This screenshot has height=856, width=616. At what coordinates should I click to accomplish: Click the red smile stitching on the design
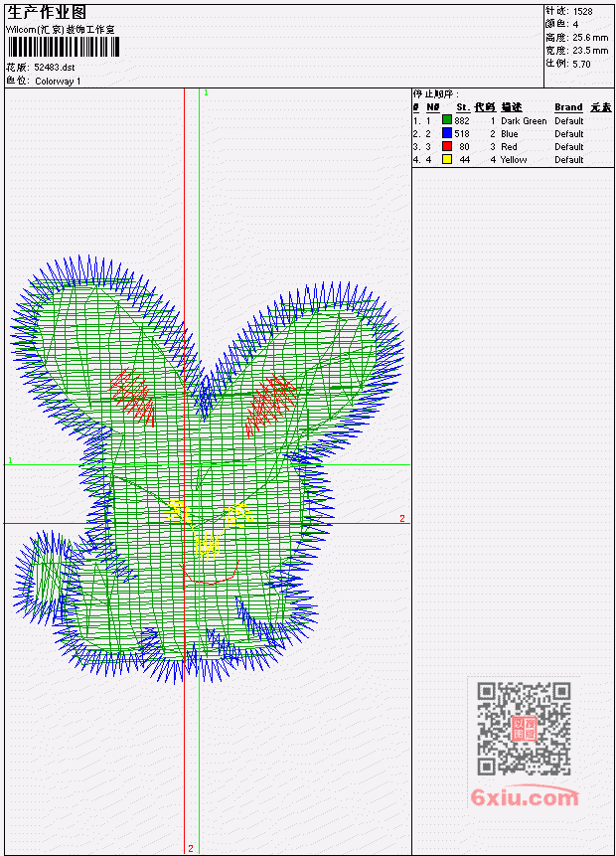tap(210, 575)
